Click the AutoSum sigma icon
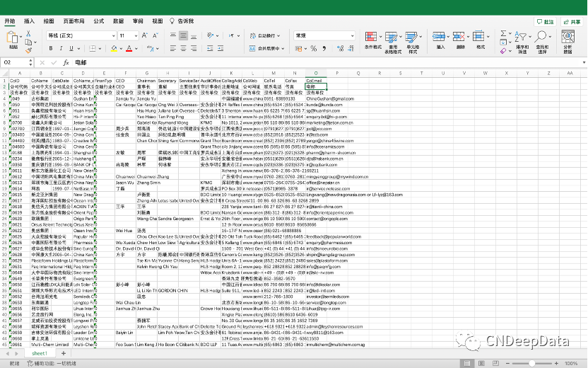This screenshot has width=588, height=368. (503, 33)
